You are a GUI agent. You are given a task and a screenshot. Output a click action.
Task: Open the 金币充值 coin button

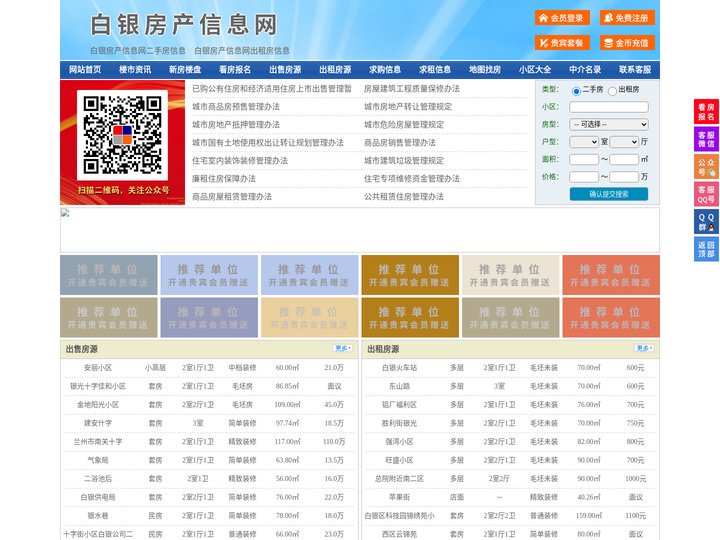coord(627,43)
